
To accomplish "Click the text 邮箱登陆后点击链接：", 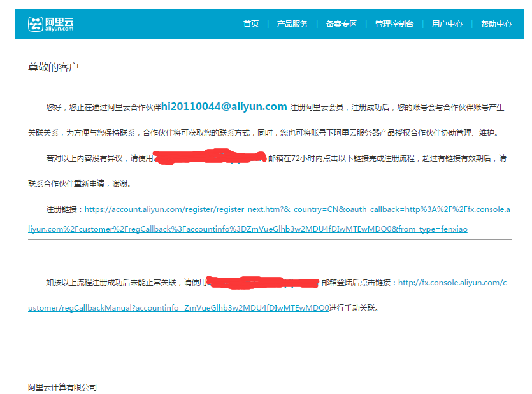I will 359,283.
